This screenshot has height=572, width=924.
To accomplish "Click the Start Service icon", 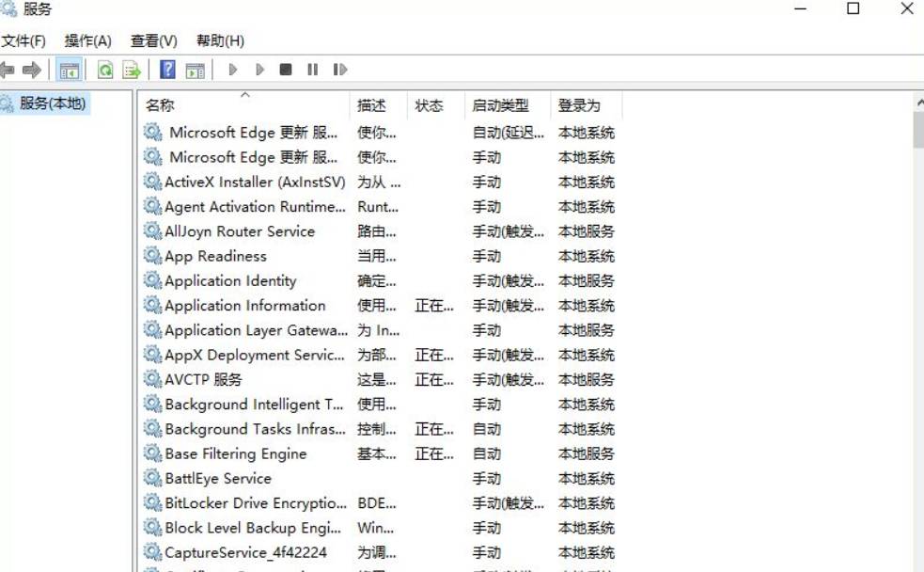I will tap(232, 69).
